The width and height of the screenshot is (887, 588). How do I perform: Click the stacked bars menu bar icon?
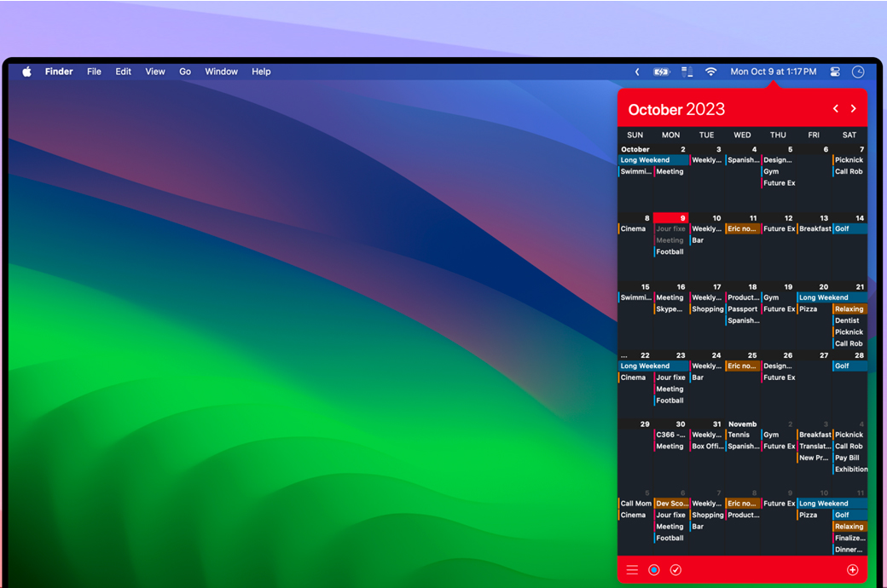point(687,72)
